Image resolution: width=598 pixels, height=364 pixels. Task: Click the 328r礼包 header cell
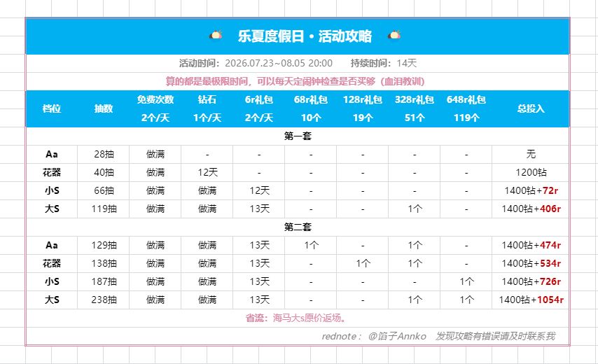tap(415, 99)
